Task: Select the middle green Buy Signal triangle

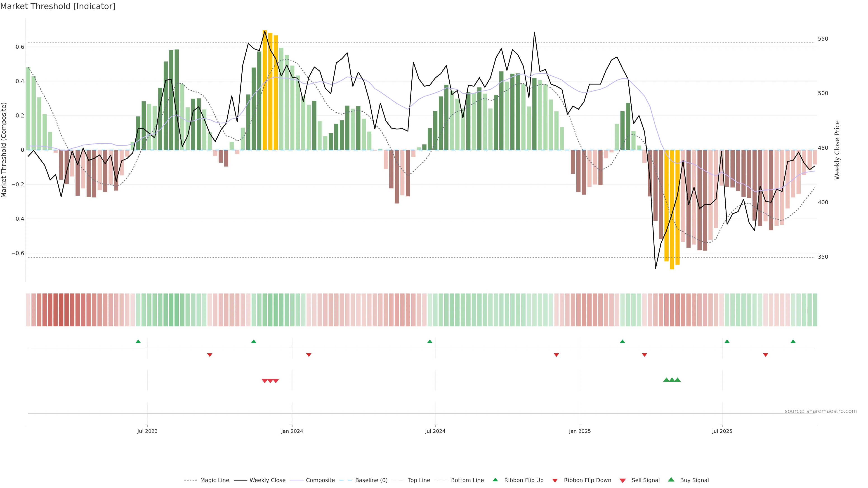Action: click(x=672, y=380)
